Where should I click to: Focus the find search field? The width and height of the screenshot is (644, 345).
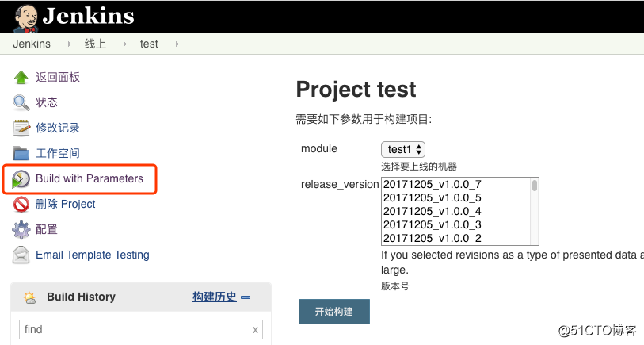tap(141, 330)
